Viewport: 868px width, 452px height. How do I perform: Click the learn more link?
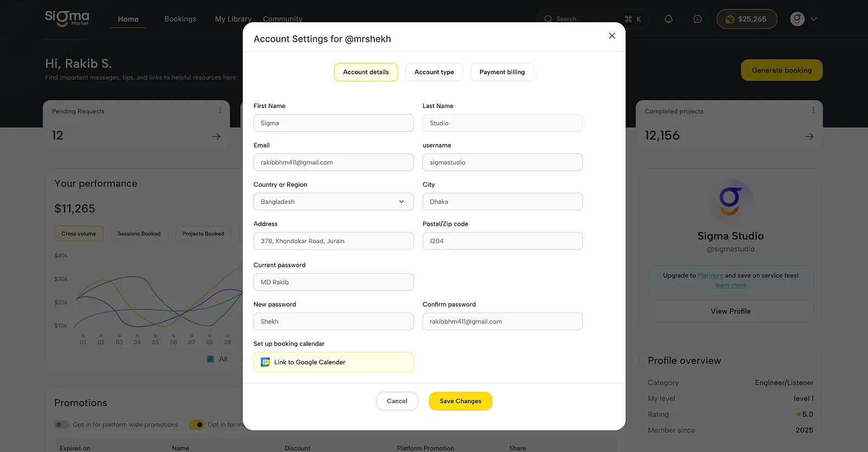click(731, 285)
